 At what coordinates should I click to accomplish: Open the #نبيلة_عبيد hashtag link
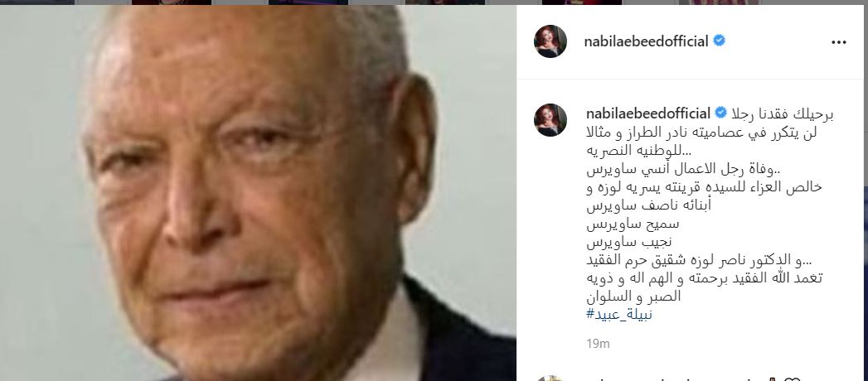pyautogui.click(x=619, y=315)
